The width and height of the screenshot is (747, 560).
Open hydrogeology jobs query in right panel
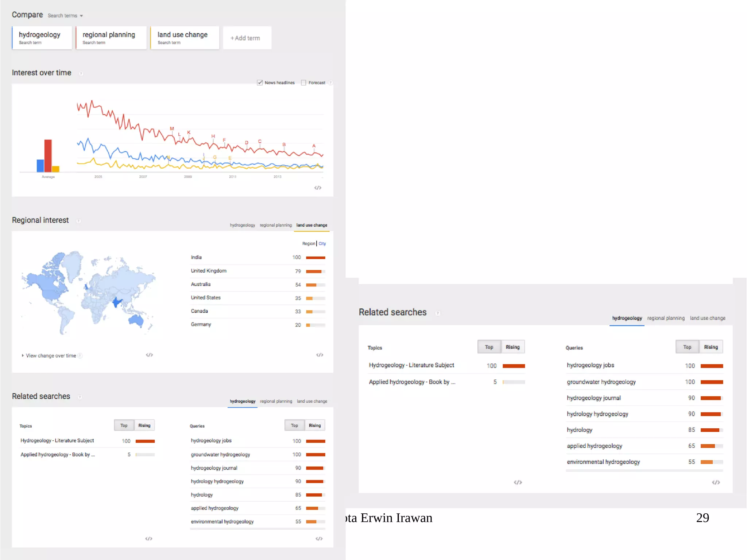(590, 365)
